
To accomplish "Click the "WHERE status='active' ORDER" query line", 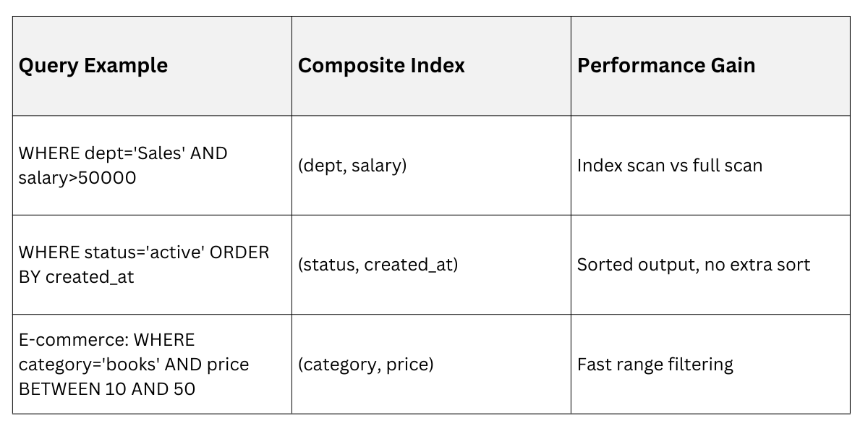I will tap(144, 252).
